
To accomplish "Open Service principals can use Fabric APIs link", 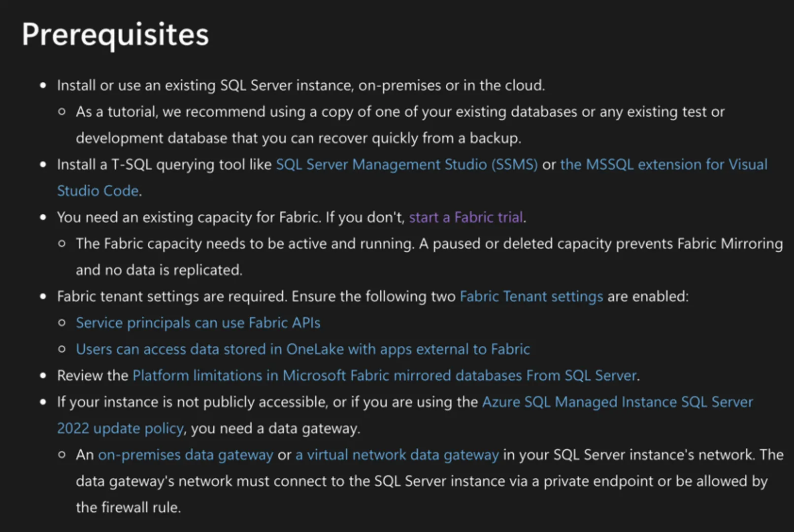I will tap(198, 323).
